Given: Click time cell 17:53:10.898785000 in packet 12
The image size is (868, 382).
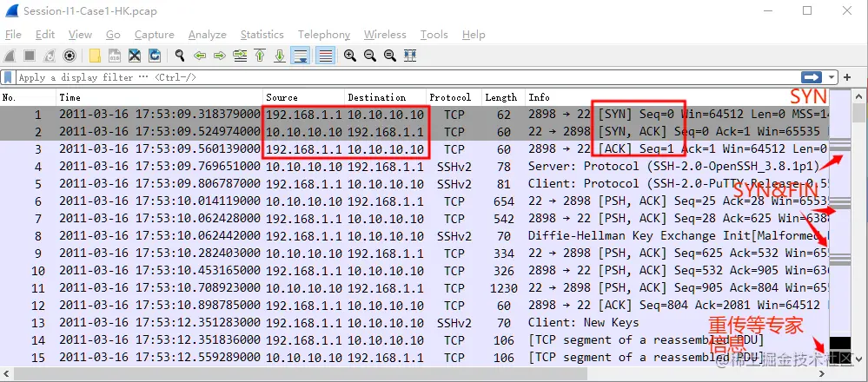Looking at the screenshot, I should (x=159, y=305).
